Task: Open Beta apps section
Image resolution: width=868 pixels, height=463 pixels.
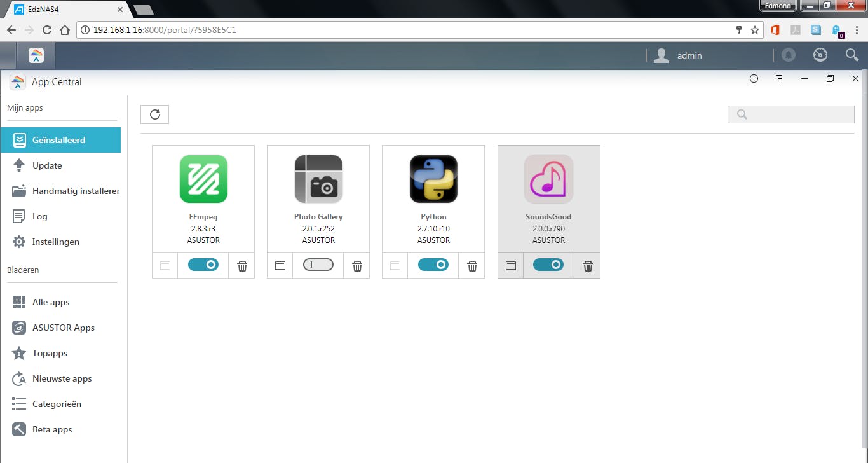Action: pyautogui.click(x=60, y=429)
